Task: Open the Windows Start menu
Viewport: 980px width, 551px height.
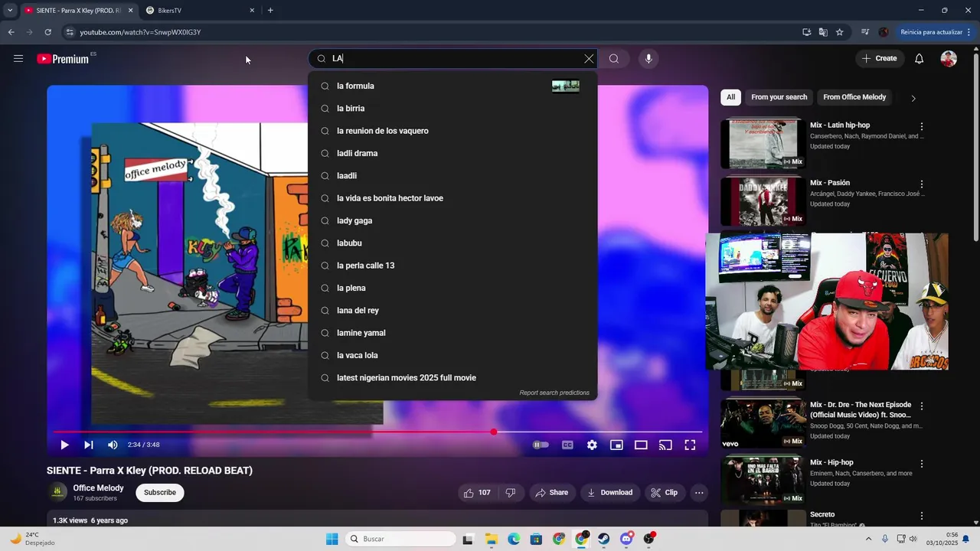Action: click(x=332, y=539)
